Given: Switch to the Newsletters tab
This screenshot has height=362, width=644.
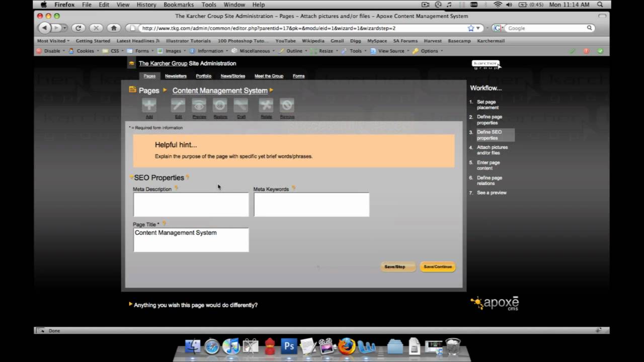Looking at the screenshot, I should pos(176,76).
